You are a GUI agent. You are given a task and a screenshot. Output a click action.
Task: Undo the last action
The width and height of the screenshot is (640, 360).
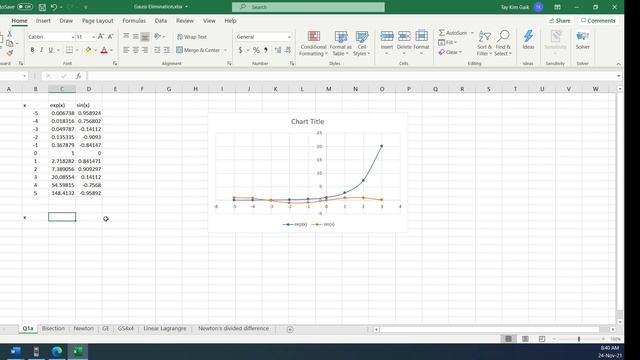point(54,7)
